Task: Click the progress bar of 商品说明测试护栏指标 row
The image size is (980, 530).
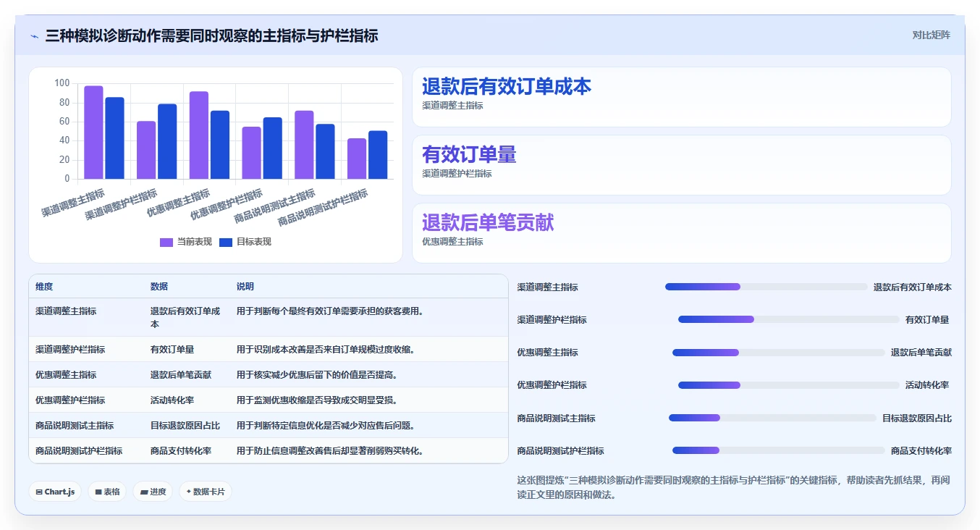Action: 778,450
